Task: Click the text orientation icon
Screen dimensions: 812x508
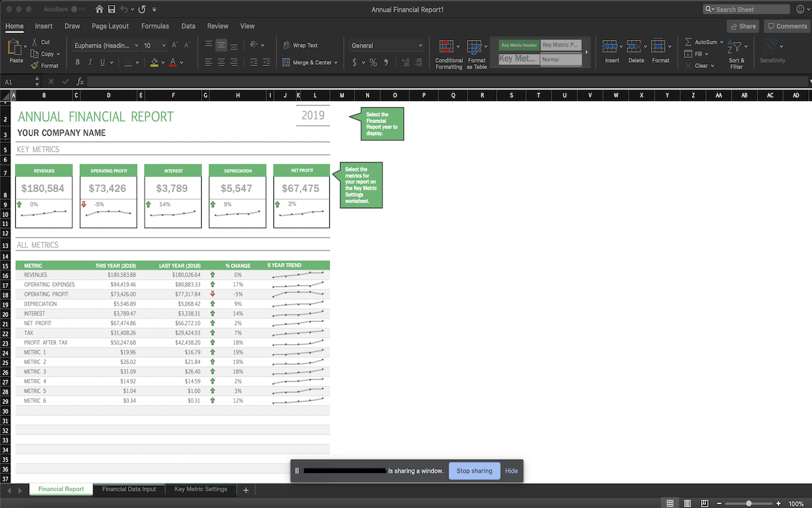Action: [254, 45]
